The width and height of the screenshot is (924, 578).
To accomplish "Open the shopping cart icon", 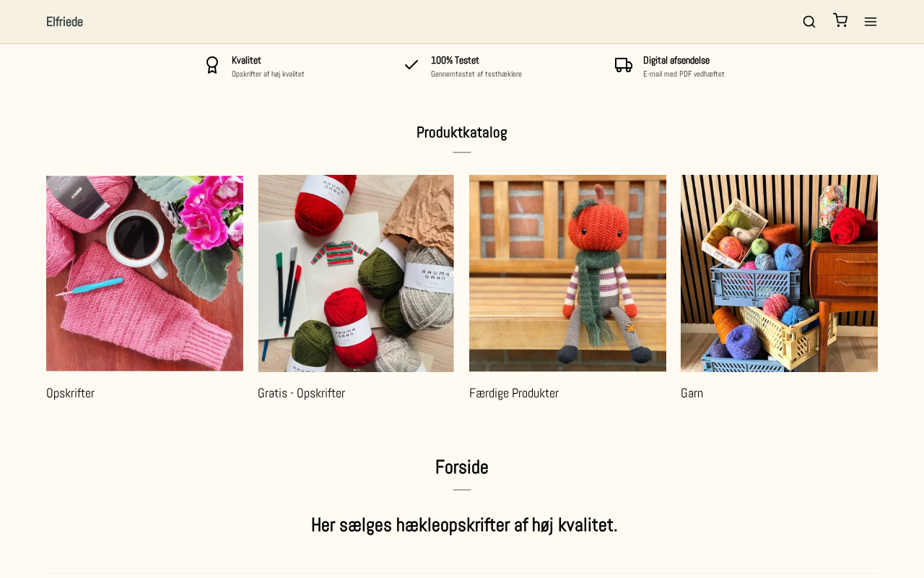I will click(x=840, y=20).
